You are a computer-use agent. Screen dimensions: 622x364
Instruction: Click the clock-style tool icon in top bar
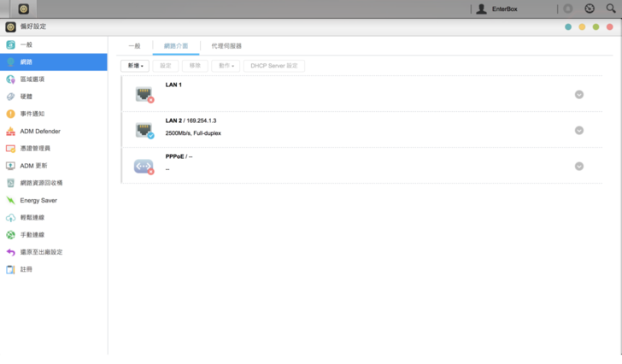coord(590,9)
